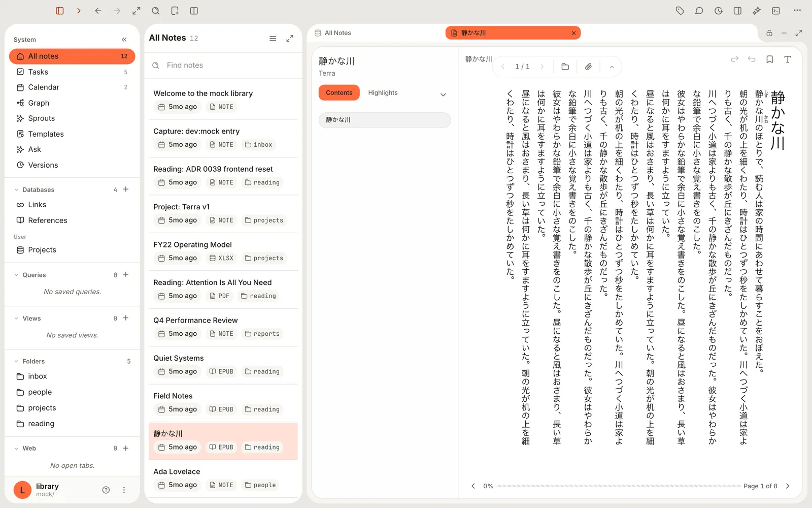Open text typography settings in reader

788,59
